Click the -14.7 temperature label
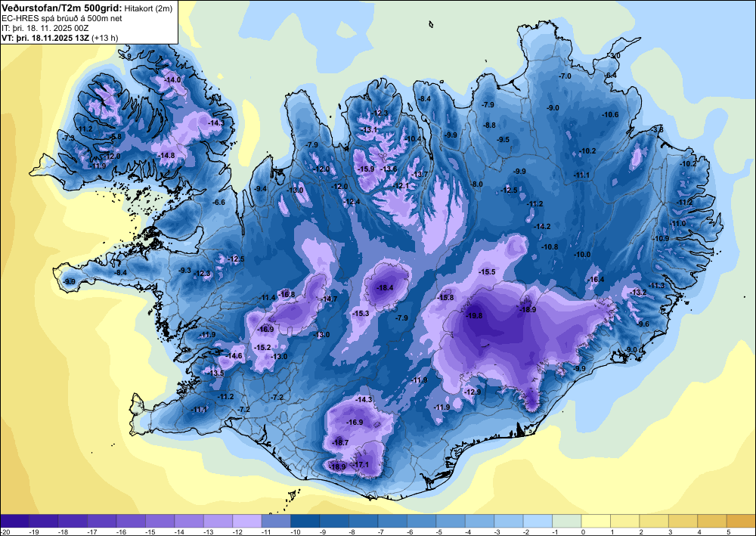The height and width of the screenshot is (536, 756). [x=330, y=299]
